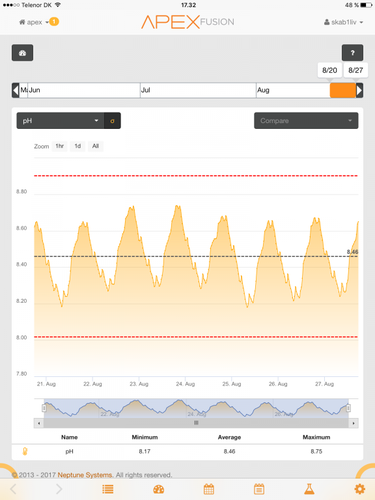Click the navigator scrollbar right arrow
This screenshot has height=500, width=375.
(353, 423)
